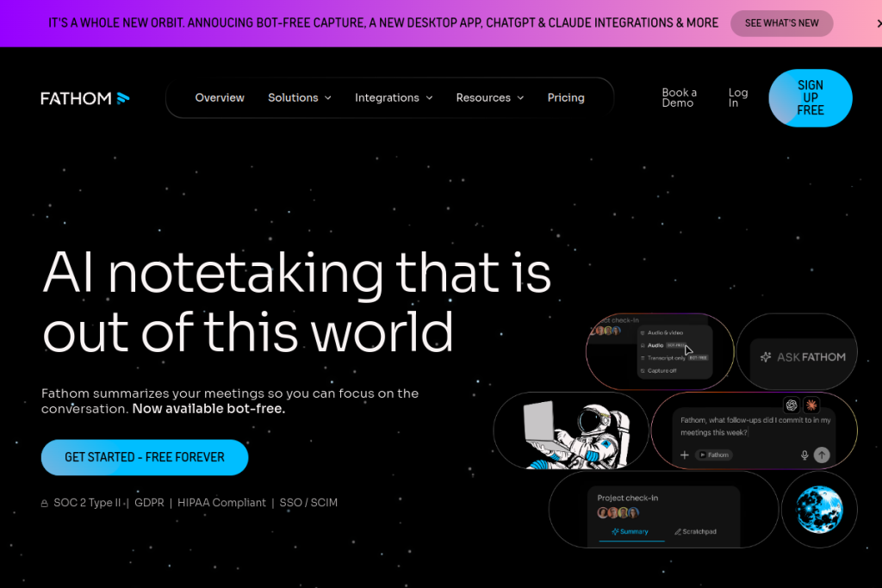The height and width of the screenshot is (588, 882).
Task: Click the chat prompt text field
Action: [x=755, y=426]
